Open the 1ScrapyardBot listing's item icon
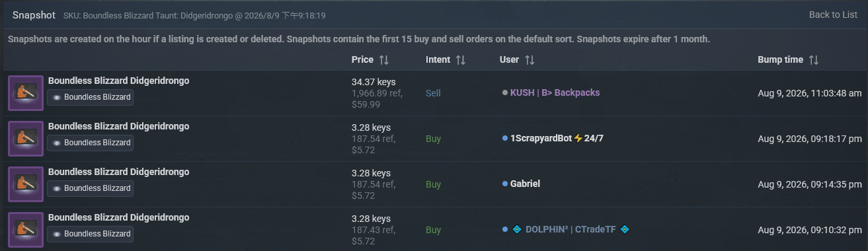Screen dimensions: 868x251 26,139
